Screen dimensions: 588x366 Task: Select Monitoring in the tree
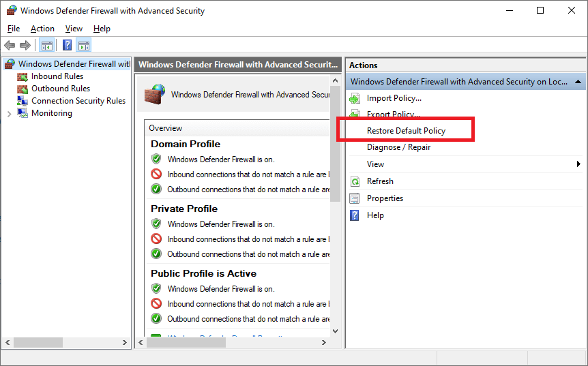[52, 113]
